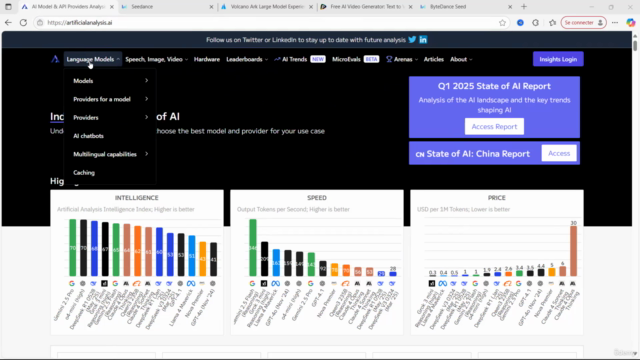Viewport: 640px width, 360px height.
Task: Close the Volcano Ark Large Model tab
Action: (311, 7)
